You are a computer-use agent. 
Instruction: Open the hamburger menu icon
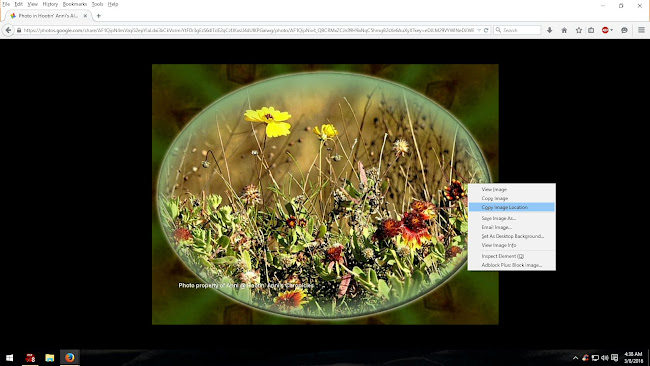(x=641, y=30)
